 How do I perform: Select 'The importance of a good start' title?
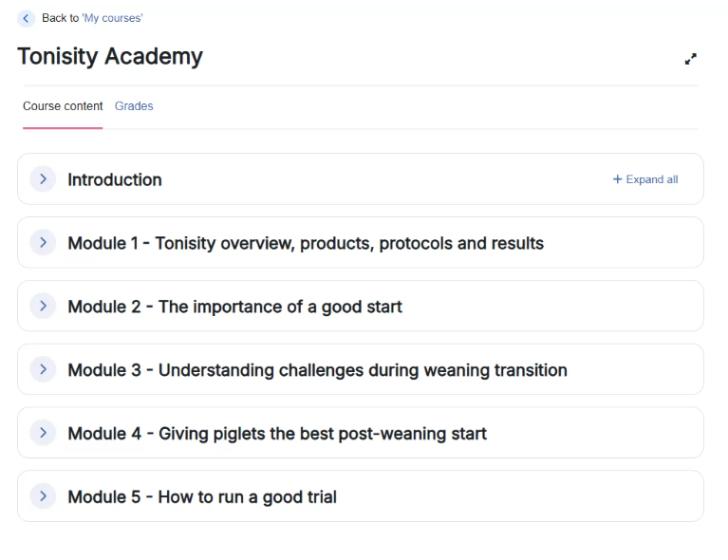pyautogui.click(x=234, y=307)
